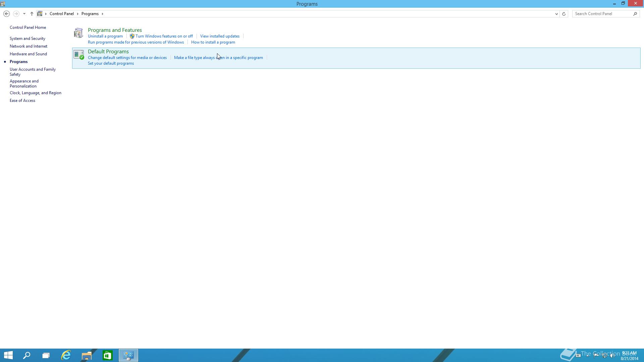Go back with the Back arrow button
The image size is (644, 362).
6,14
